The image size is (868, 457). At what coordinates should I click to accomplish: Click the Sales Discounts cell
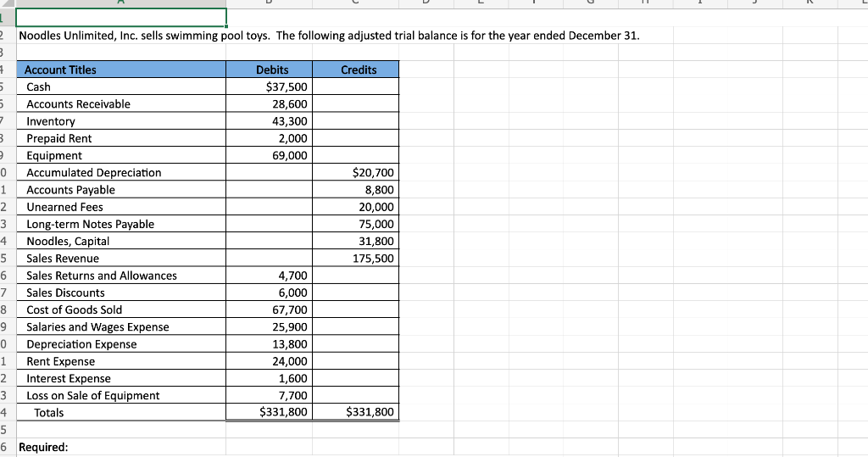121,293
